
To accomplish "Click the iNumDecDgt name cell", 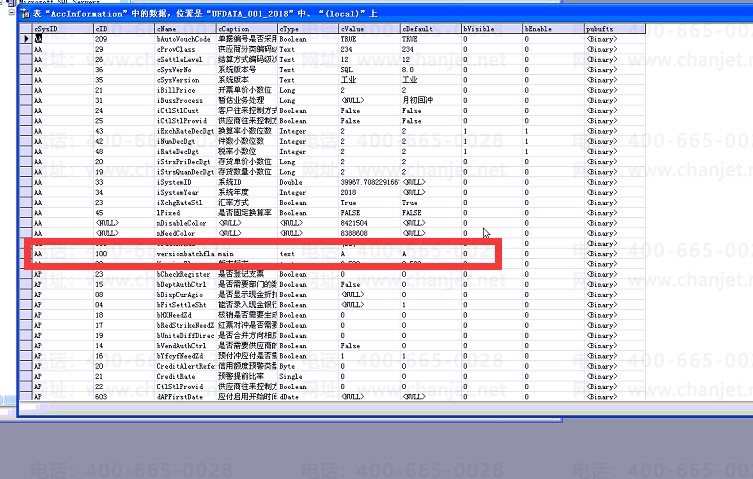I will (x=186, y=141).
